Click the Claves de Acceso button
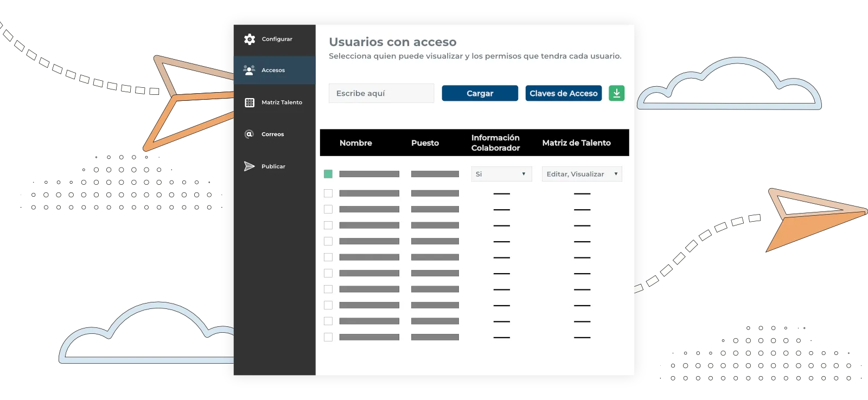The width and height of the screenshot is (868, 400). click(563, 93)
